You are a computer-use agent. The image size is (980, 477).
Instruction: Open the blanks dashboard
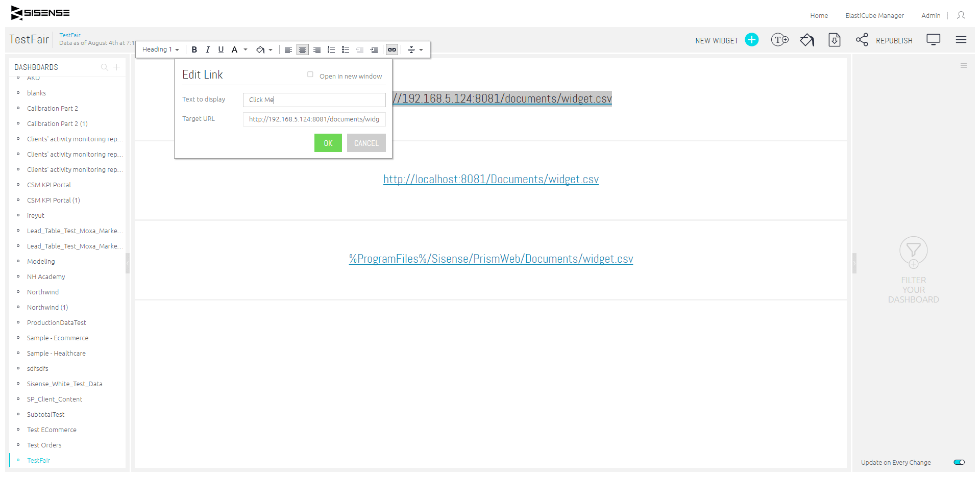pyautogui.click(x=36, y=93)
